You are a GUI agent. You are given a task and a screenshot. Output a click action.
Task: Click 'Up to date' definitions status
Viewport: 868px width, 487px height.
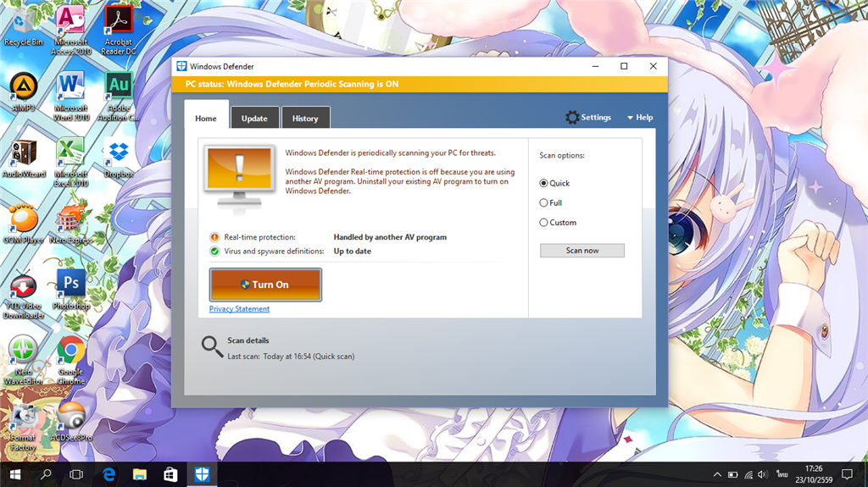coord(352,252)
